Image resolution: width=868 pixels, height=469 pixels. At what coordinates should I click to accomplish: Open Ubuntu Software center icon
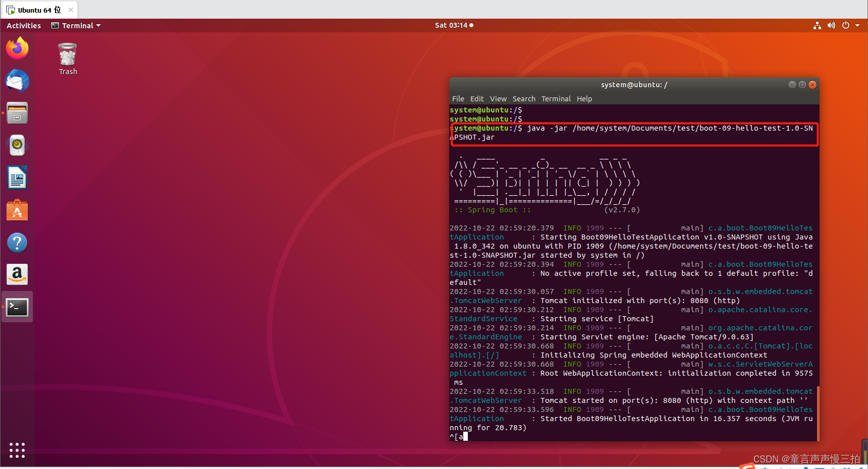tap(17, 210)
